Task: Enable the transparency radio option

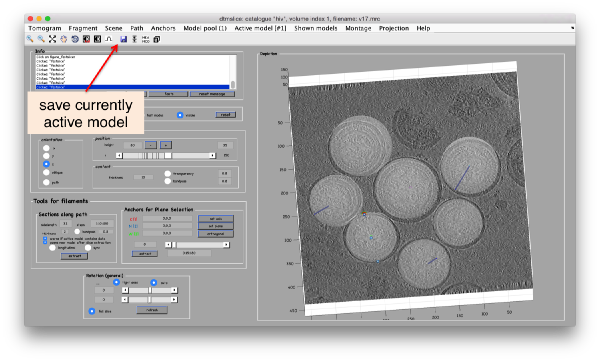Action: click(168, 173)
